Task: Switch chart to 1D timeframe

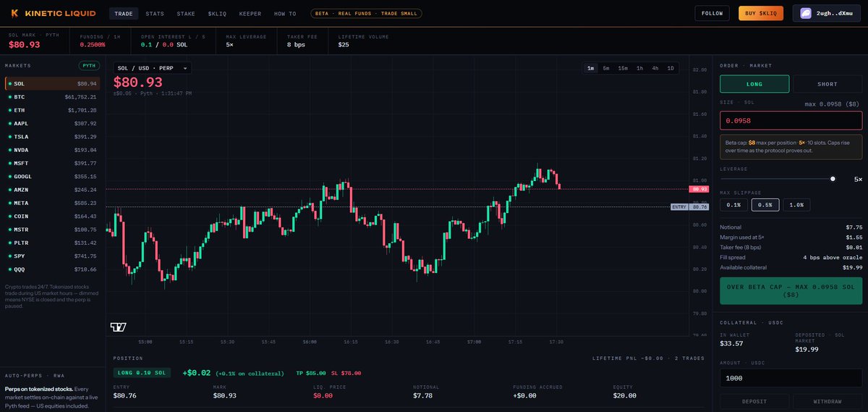Action: pos(671,68)
